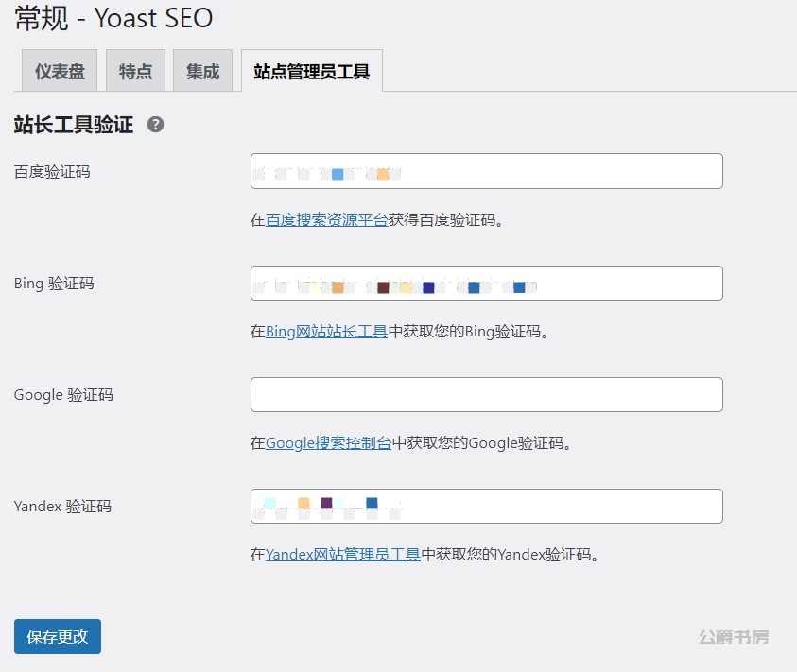This screenshot has width=797, height=672.
Task: Focus the Yandex 验证码 text box
Action: 487,507
